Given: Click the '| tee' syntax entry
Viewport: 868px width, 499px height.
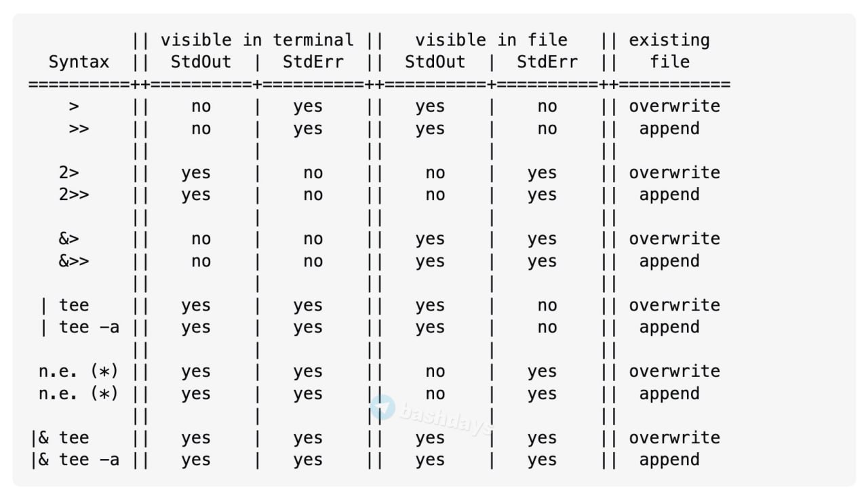Looking at the screenshot, I should pyautogui.click(x=64, y=306).
